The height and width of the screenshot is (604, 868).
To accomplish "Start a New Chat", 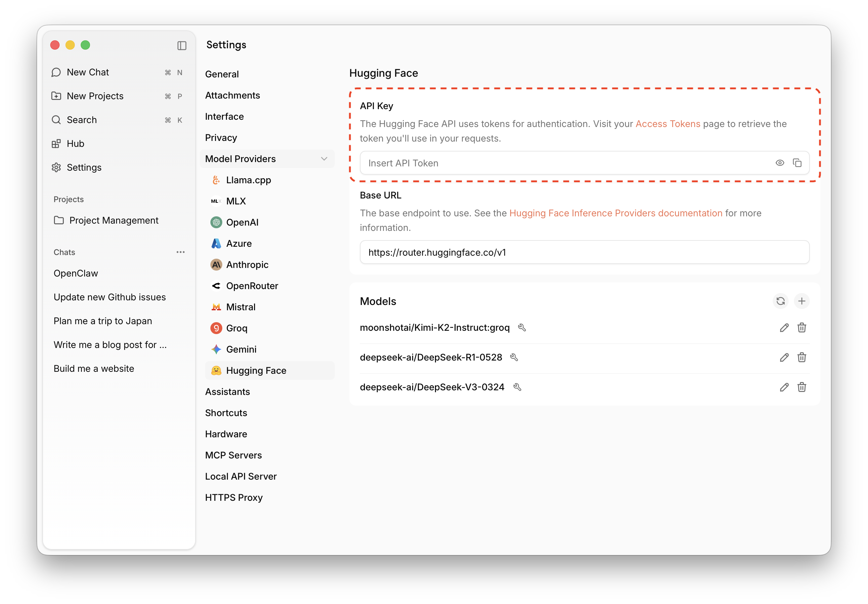I will click(x=88, y=72).
